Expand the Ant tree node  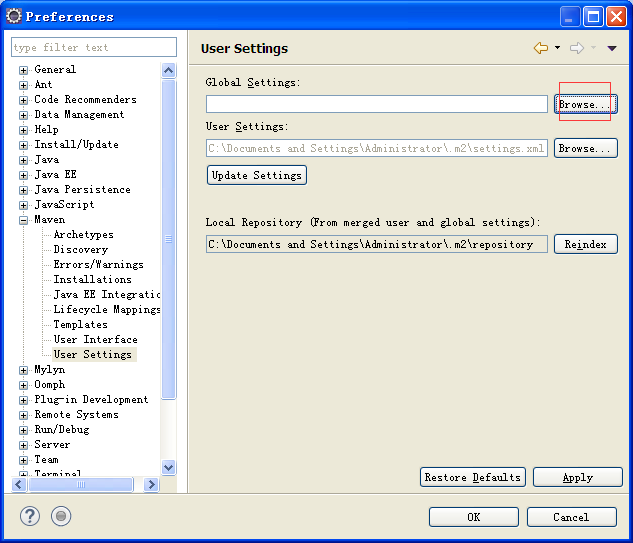click(x=23, y=85)
